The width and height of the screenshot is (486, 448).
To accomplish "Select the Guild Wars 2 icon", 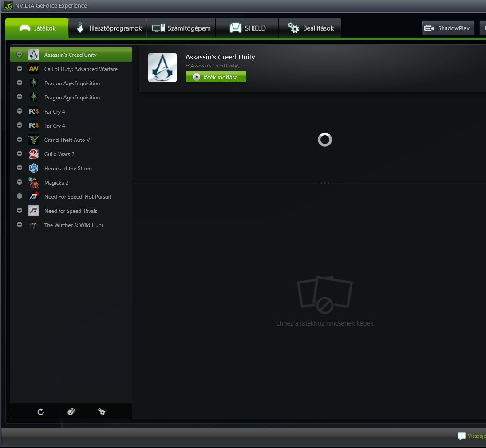I will (34, 154).
